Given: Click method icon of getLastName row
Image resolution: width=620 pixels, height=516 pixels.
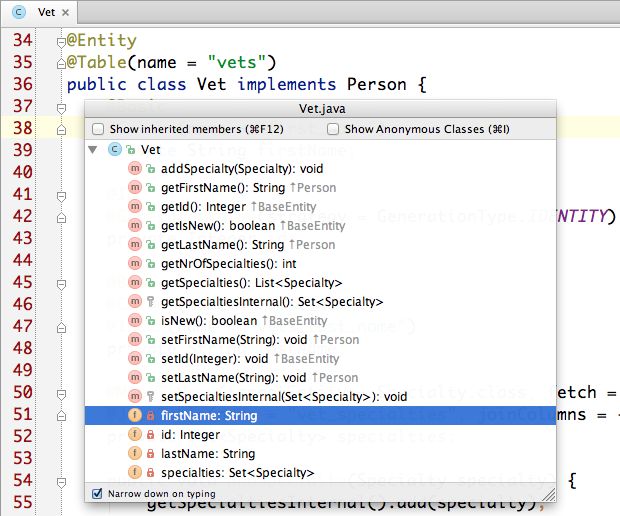Looking at the screenshot, I should [135, 244].
